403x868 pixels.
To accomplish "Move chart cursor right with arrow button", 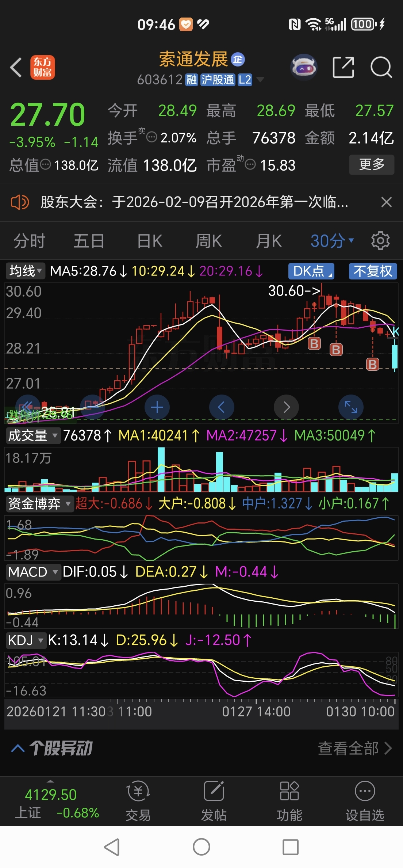I will [286, 407].
